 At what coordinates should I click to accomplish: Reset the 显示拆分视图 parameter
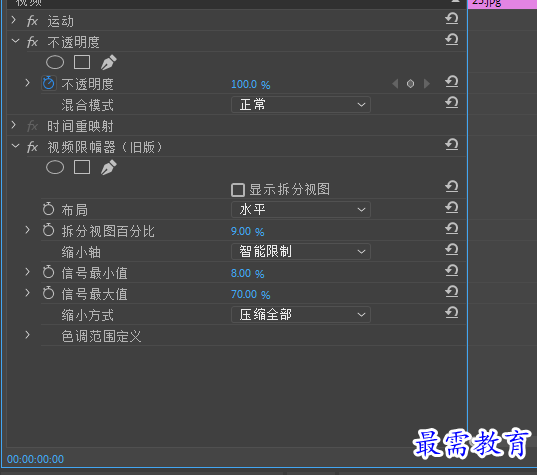coord(452,187)
